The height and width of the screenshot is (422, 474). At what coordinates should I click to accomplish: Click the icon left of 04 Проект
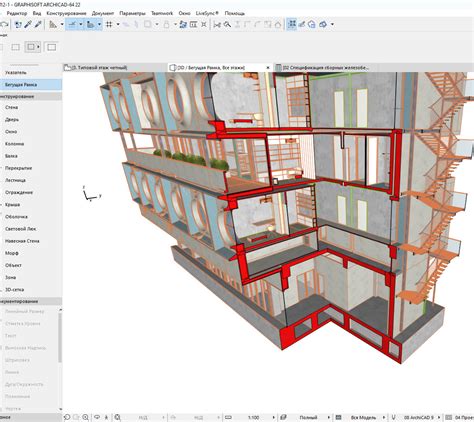pos(449,417)
